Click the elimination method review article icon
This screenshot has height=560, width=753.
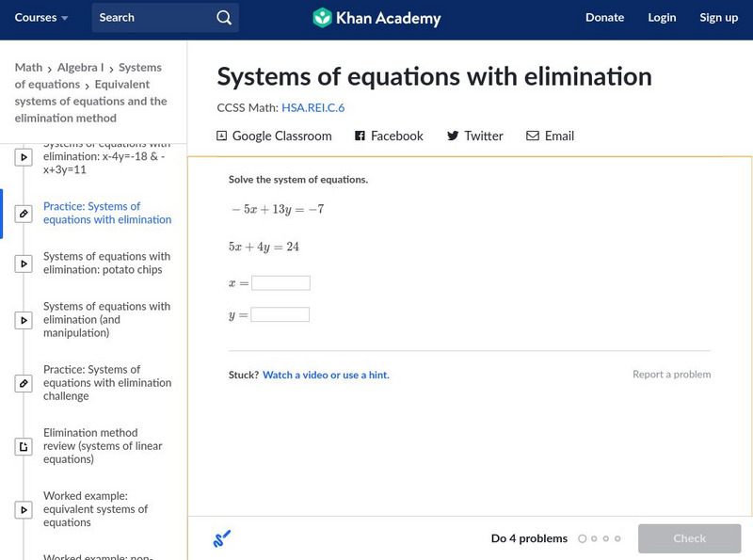pos(24,446)
